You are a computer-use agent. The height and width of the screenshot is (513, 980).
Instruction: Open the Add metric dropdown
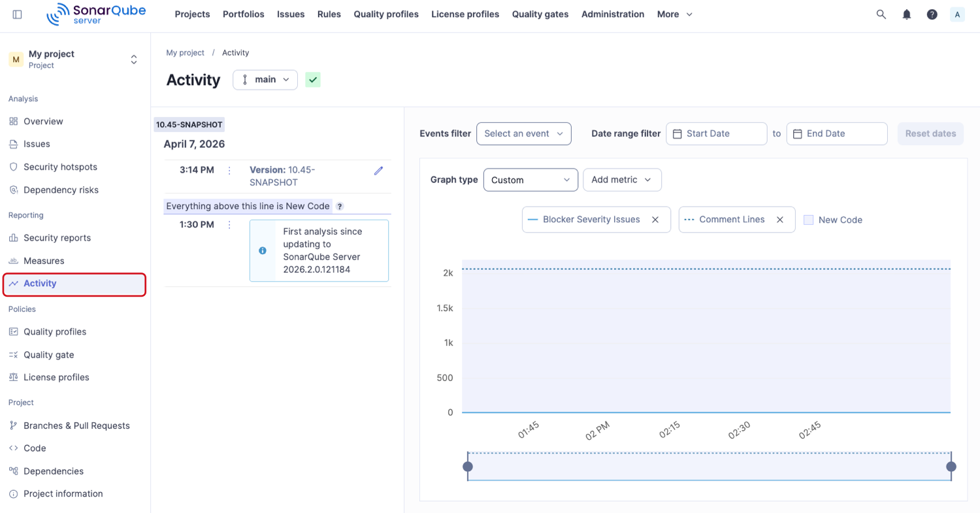622,180
